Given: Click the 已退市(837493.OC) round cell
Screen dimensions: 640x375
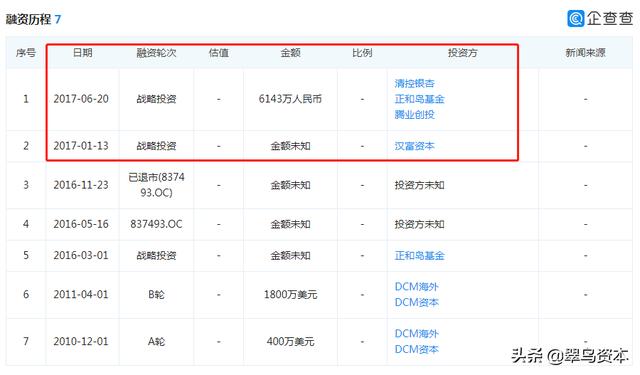Looking at the screenshot, I should (x=156, y=185).
